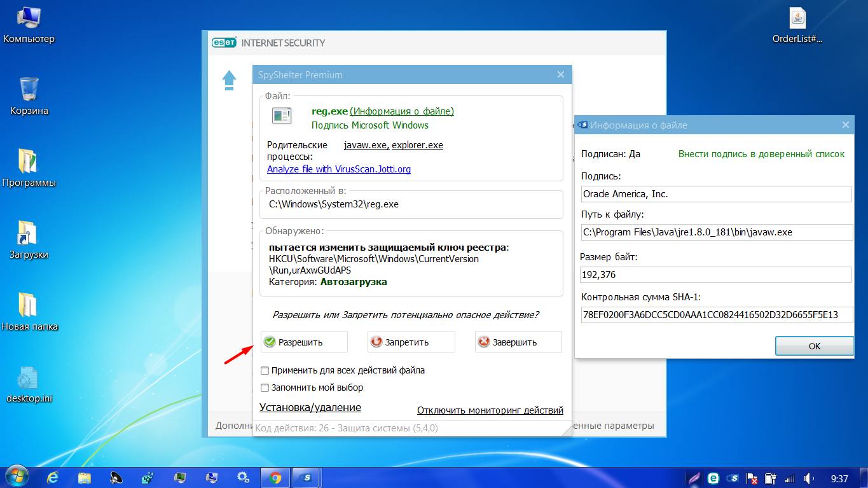The height and width of the screenshot is (488, 868).
Task: Open Analyze file with VirusScan.Jotti.org link
Action: tap(339, 169)
